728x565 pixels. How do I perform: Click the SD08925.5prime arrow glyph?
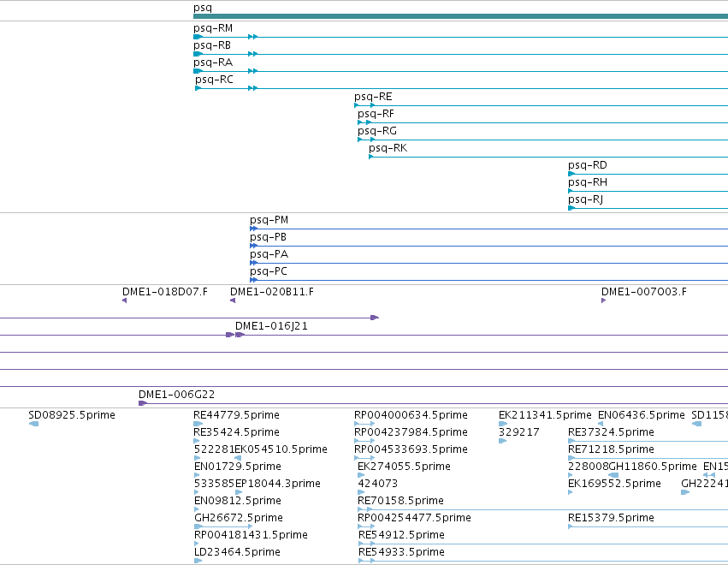pos(33,424)
